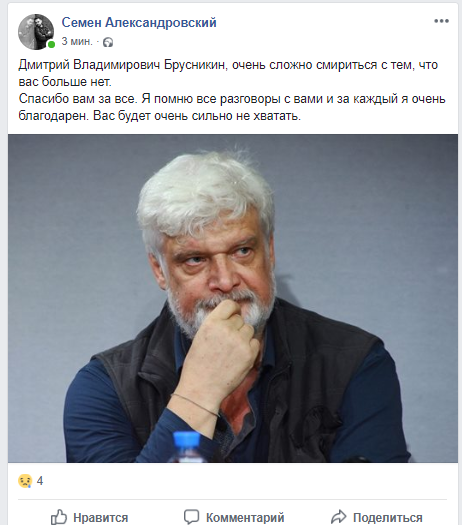The width and height of the screenshot is (462, 525).
Task: Open author name link Семен Александровский
Action: (139, 22)
